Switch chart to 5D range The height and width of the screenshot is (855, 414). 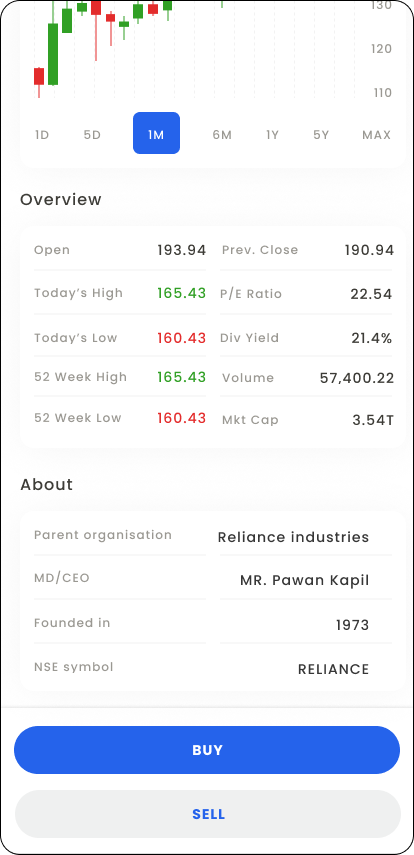click(92, 135)
